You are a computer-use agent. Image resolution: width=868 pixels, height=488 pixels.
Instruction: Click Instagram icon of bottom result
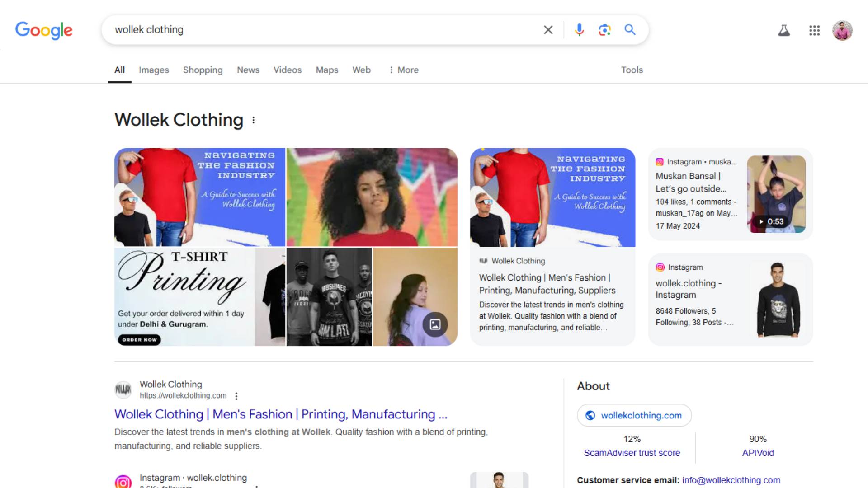pyautogui.click(x=123, y=481)
